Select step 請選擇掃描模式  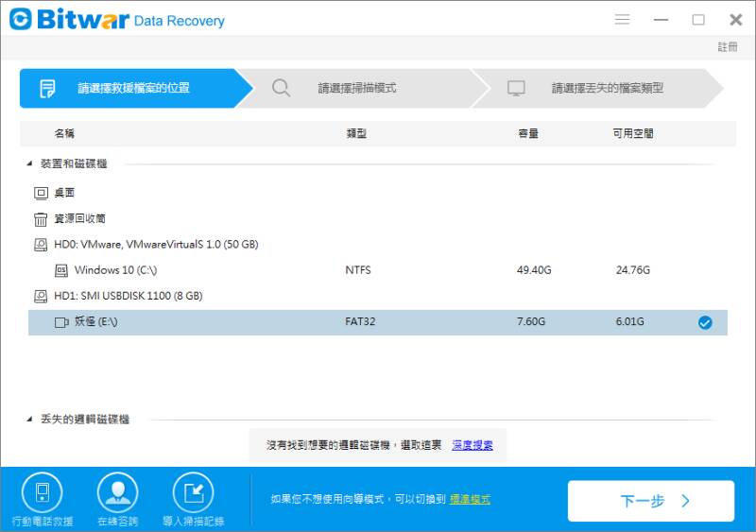pyautogui.click(x=362, y=88)
